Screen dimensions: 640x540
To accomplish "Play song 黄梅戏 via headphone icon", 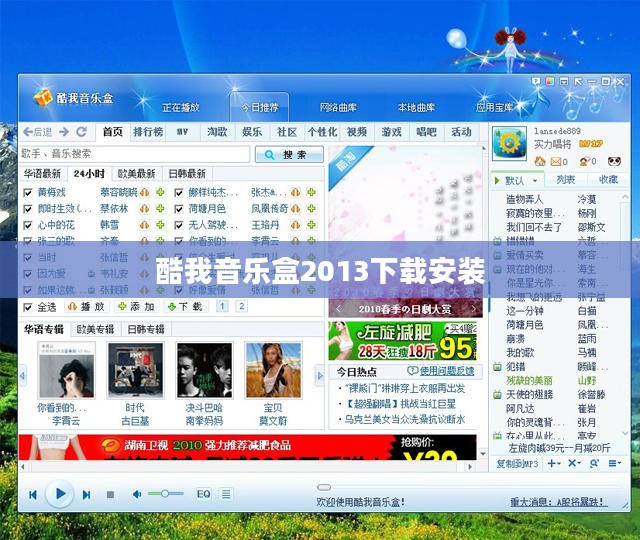I will 144,192.
